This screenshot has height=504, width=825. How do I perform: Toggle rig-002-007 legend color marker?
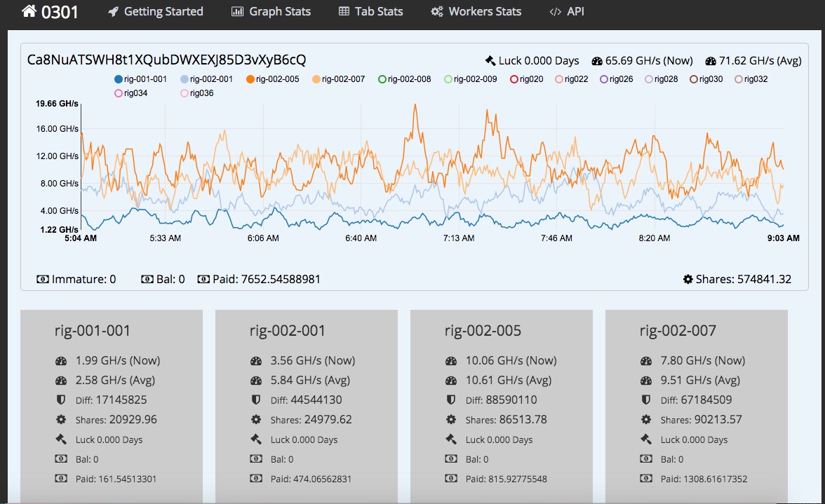(316, 79)
